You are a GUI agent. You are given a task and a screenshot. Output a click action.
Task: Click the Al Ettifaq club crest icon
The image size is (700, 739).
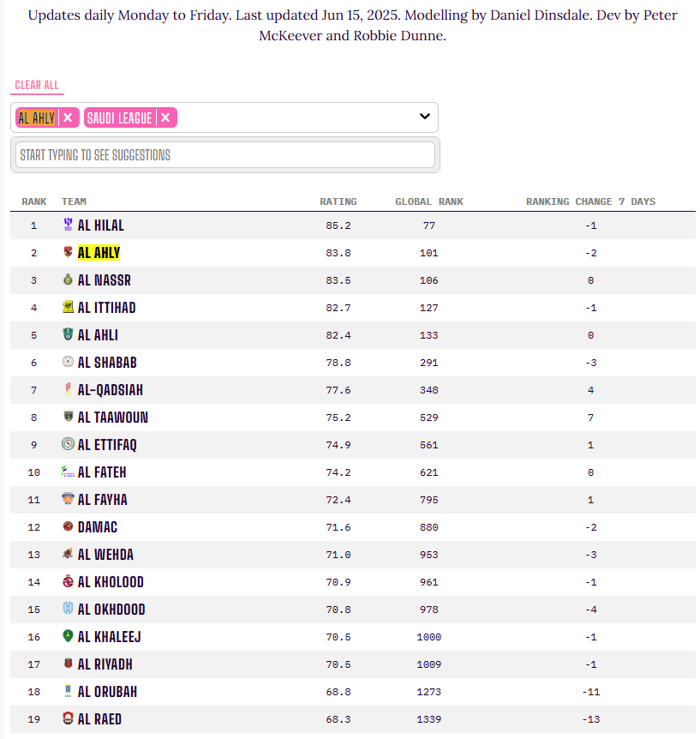click(x=68, y=444)
